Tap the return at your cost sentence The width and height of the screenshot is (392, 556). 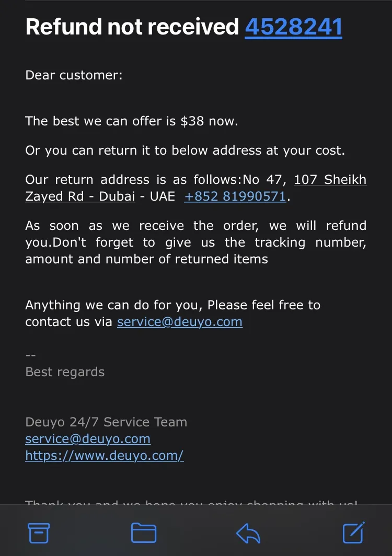185,150
